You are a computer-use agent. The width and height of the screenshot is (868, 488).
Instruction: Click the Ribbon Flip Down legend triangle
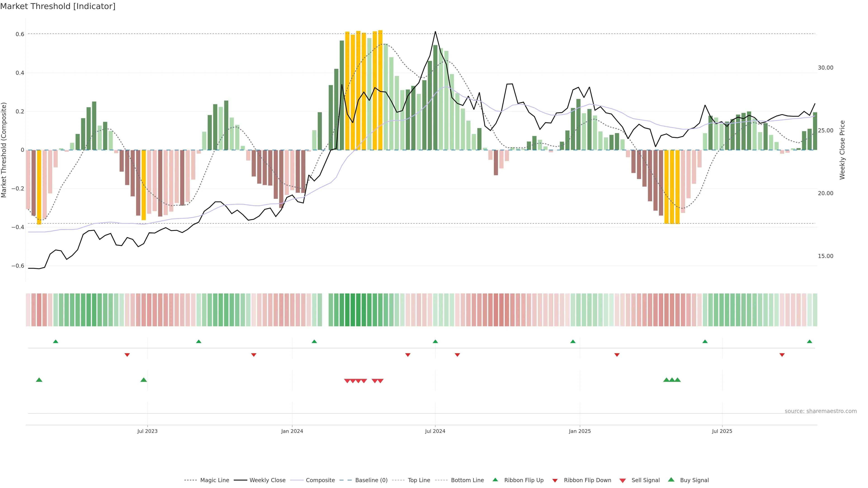click(555, 481)
